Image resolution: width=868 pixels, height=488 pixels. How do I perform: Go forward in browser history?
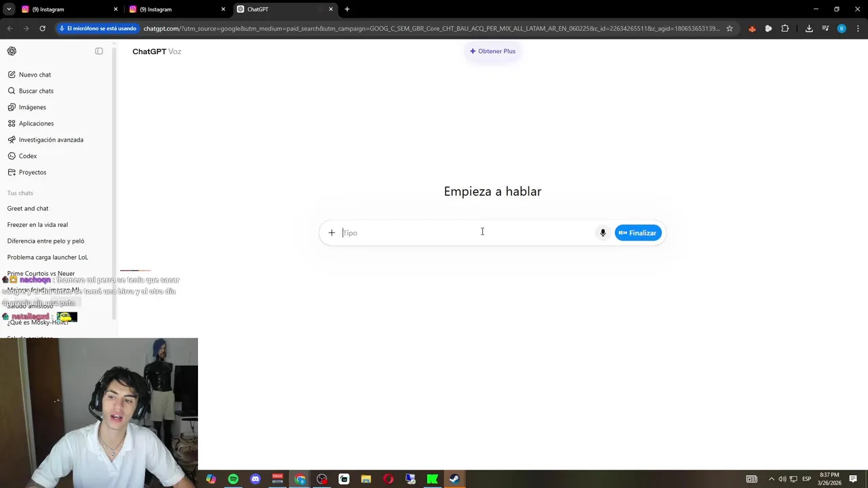pos(26,28)
